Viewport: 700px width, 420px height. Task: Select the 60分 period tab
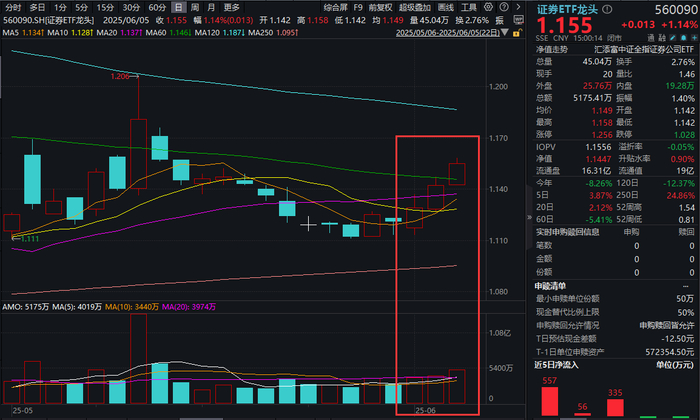[x=157, y=8]
